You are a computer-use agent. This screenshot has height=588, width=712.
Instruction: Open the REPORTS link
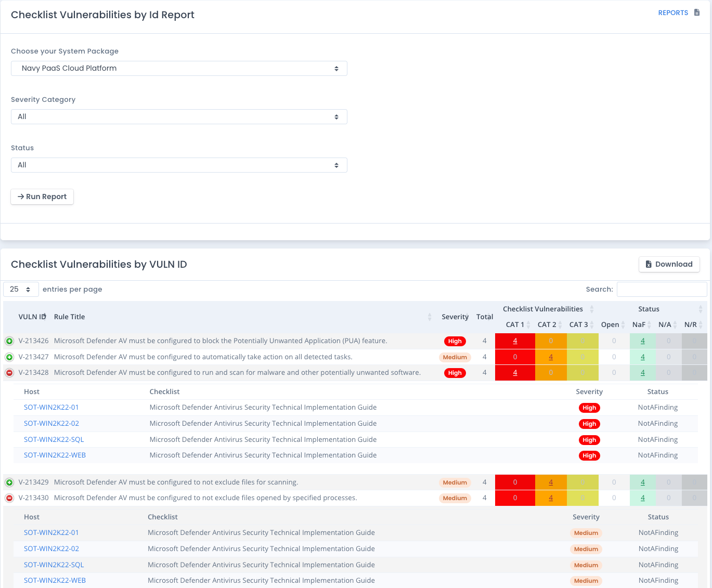pyautogui.click(x=673, y=12)
